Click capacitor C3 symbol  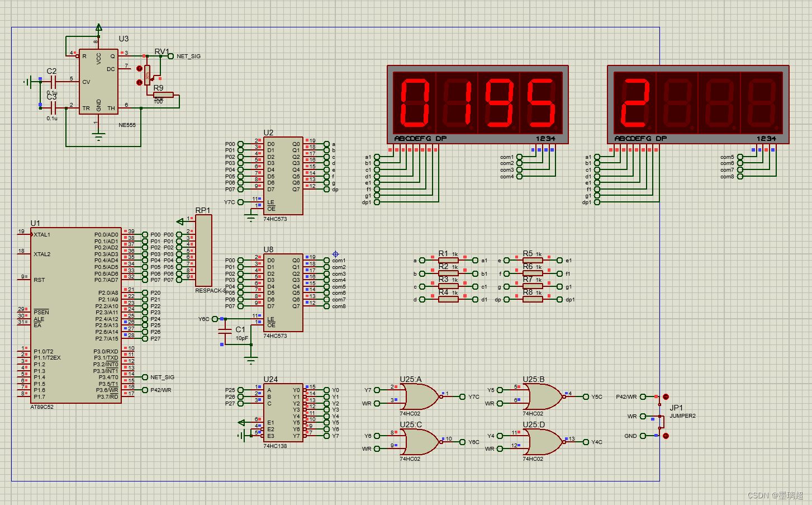pos(52,108)
